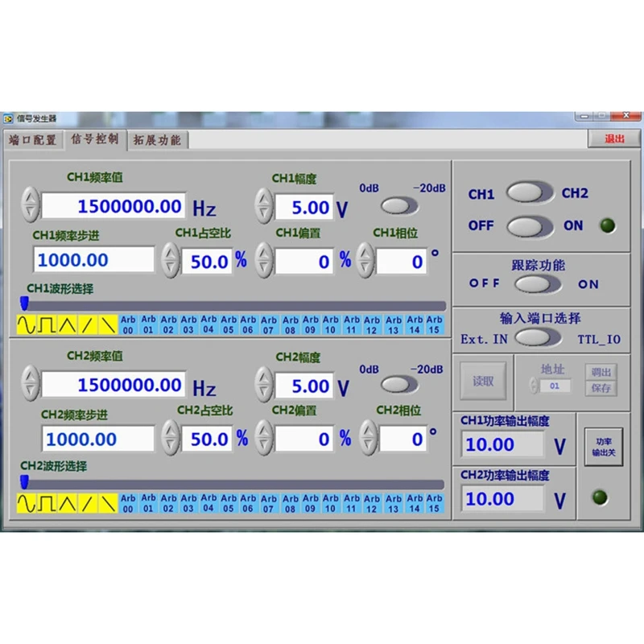
Task: Select CH2 rising ramp waveform icon
Action: 87,503
